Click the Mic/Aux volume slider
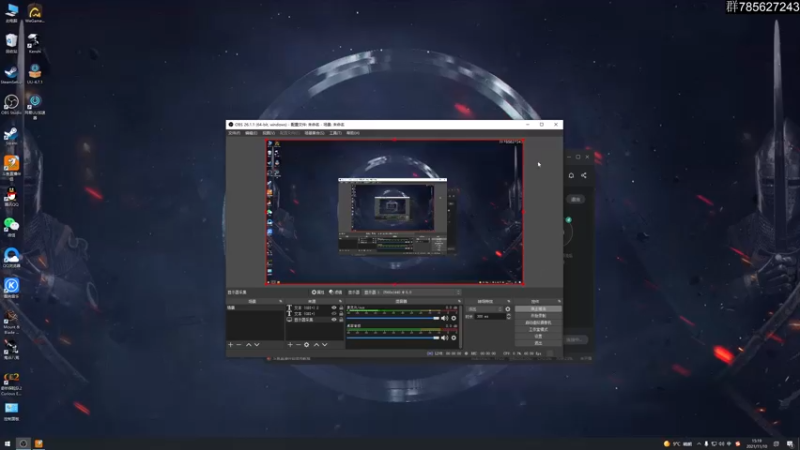 point(393,318)
